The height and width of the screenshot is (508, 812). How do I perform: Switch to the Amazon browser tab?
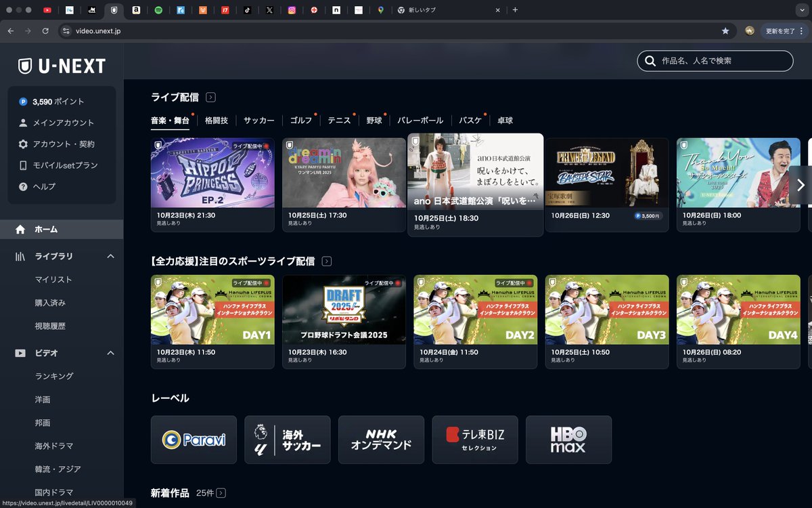click(x=136, y=10)
